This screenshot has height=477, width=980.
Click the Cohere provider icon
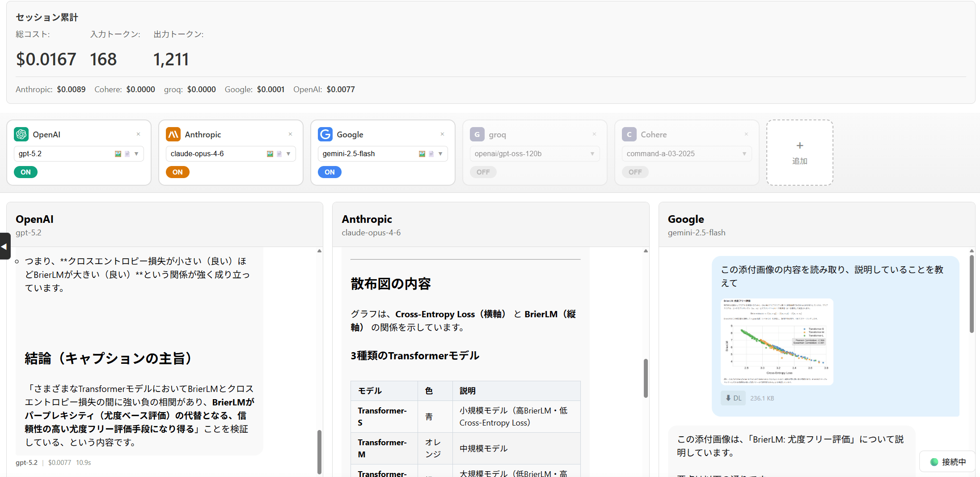(x=629, y=134)
